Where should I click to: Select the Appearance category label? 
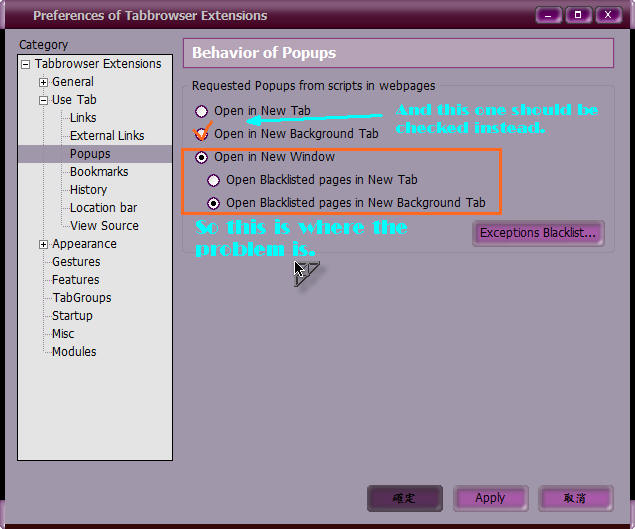click(84, 244)
